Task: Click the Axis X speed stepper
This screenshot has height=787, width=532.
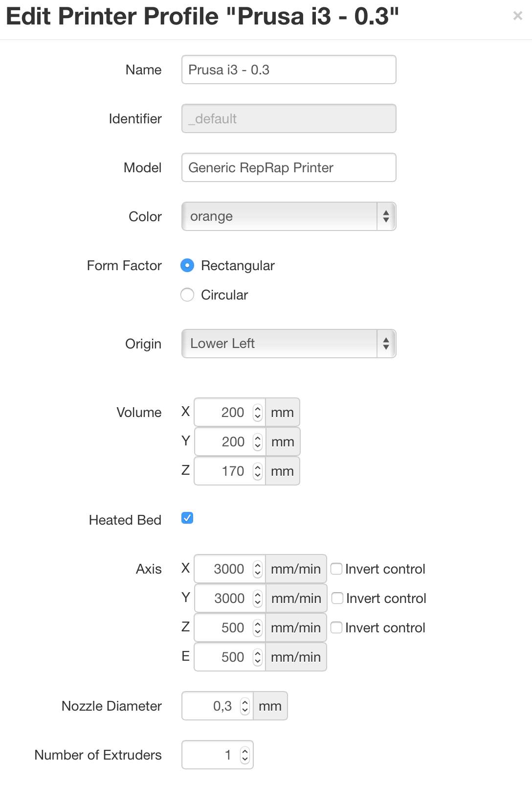Action: [x=258, y=569]
